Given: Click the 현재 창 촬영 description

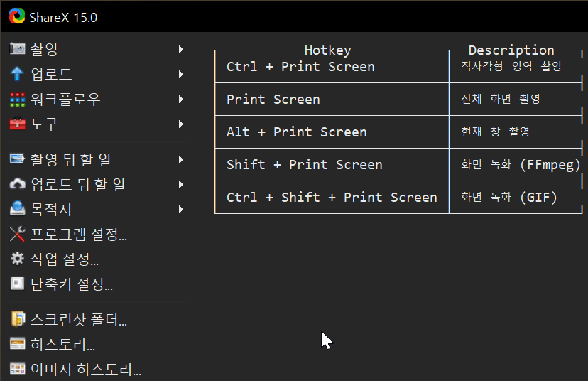Looking at the screenshot, I should point(496,132).
